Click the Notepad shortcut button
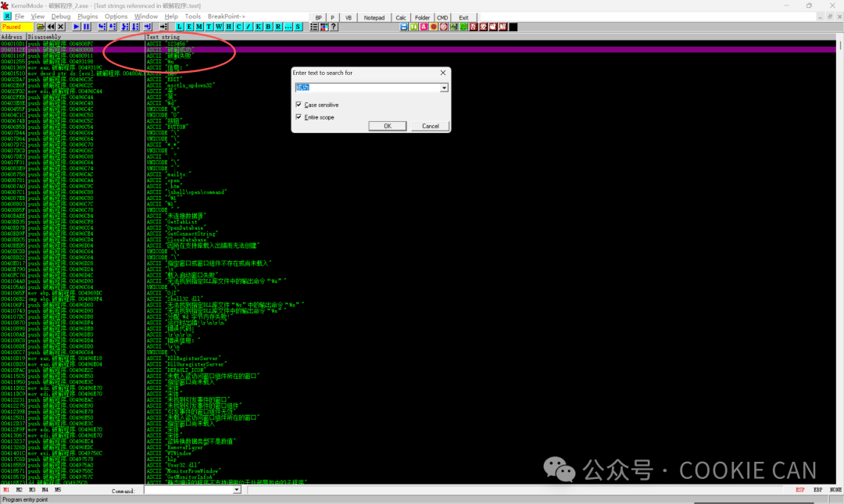Screen dimensions: 844x504 [x=374, y=17]
